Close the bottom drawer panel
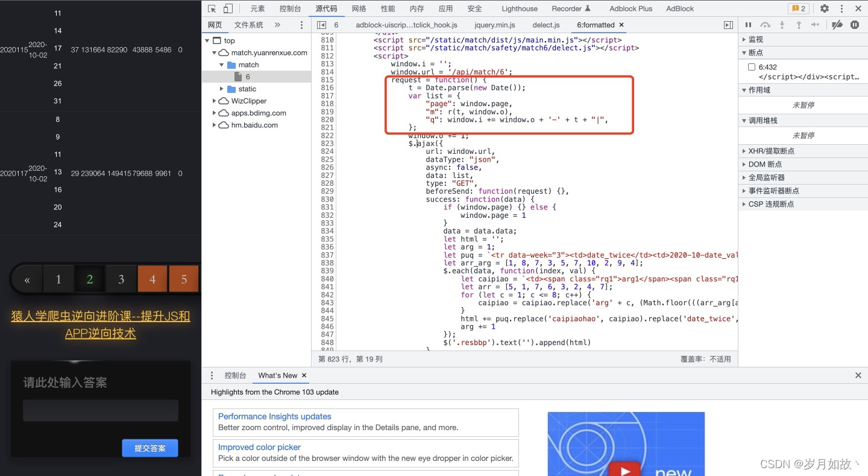This screenshot has width=868, height=476. 858,375
